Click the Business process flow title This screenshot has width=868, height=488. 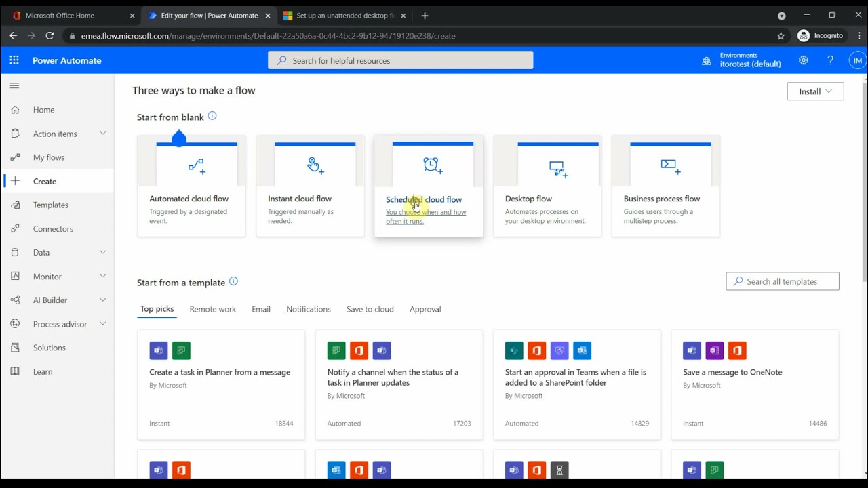[662, 199]
